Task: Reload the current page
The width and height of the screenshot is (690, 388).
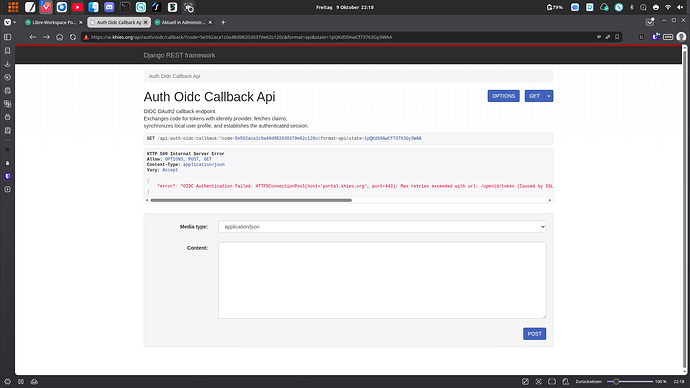Action: click(x=73, y=37)
